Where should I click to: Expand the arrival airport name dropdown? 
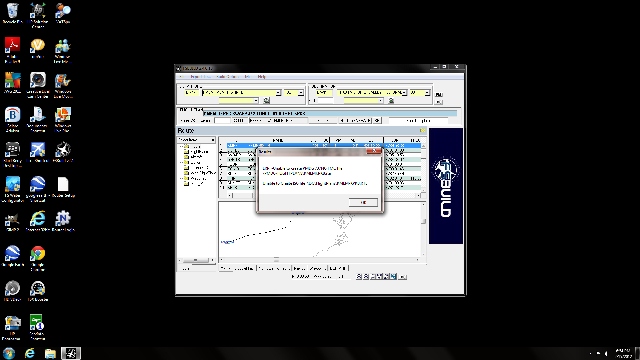click(404, 93)
